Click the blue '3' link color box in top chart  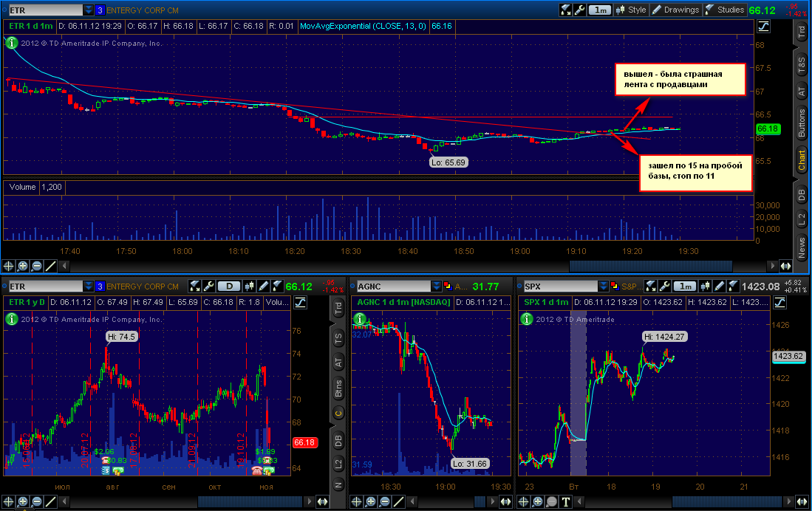[x=100, y=10]
